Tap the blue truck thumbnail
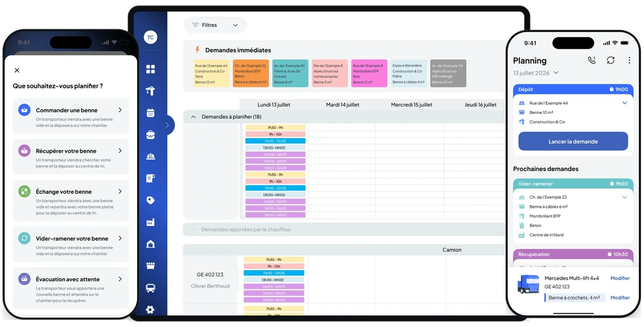Image resolution: width=644 pixels, height=327 pixels. 528,284
